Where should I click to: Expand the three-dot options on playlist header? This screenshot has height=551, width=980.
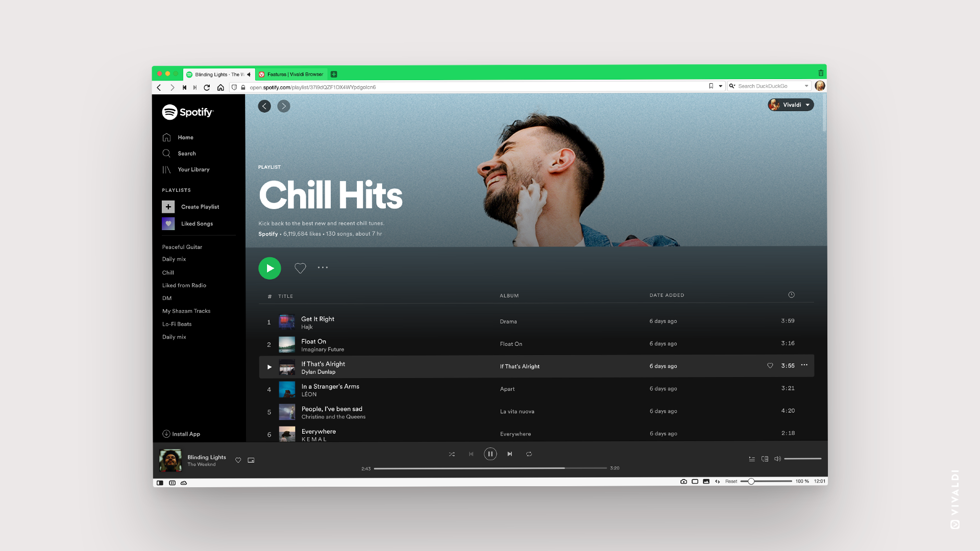(322, 268)
